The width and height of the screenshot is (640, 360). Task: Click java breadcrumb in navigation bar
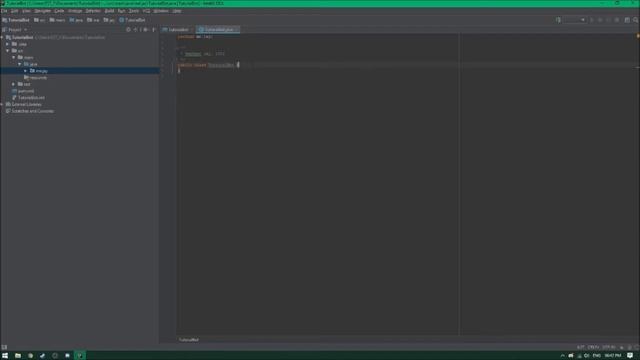click(x=76, y=20)
